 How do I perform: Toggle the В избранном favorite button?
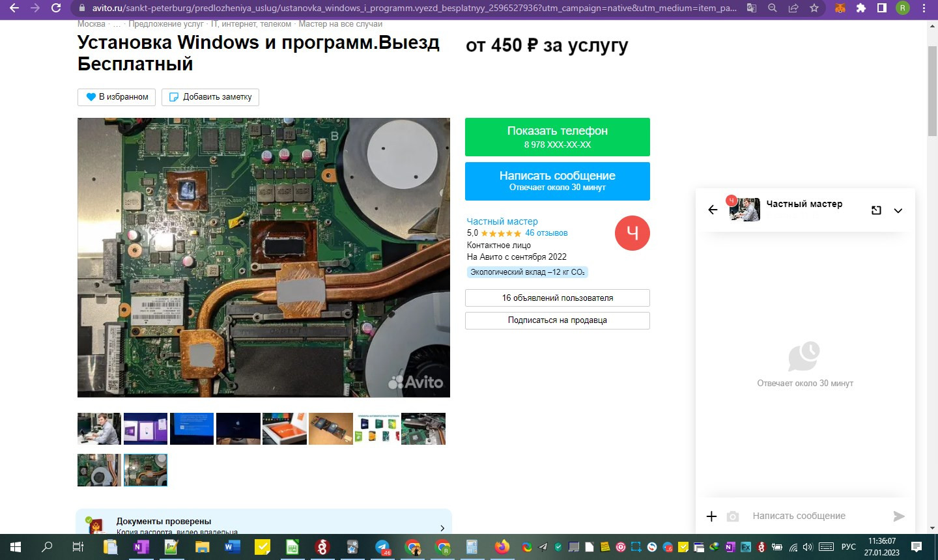pos(117,97)
